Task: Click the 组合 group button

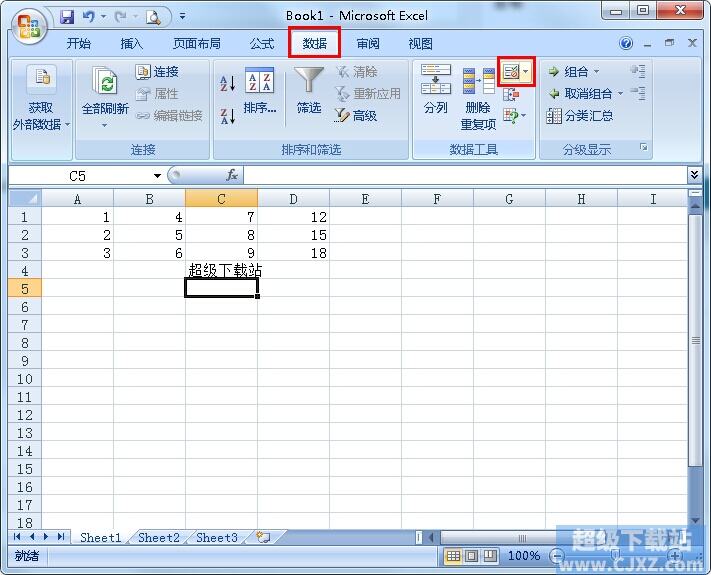Action: [x=568, y=72]
